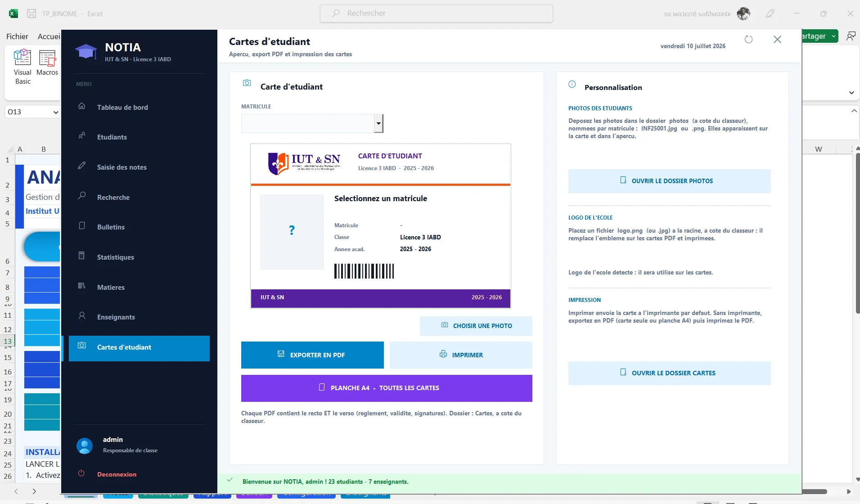Click the magnifier icon beside Recherche
The height and width of the screenshot is (504, 860).
81,196
